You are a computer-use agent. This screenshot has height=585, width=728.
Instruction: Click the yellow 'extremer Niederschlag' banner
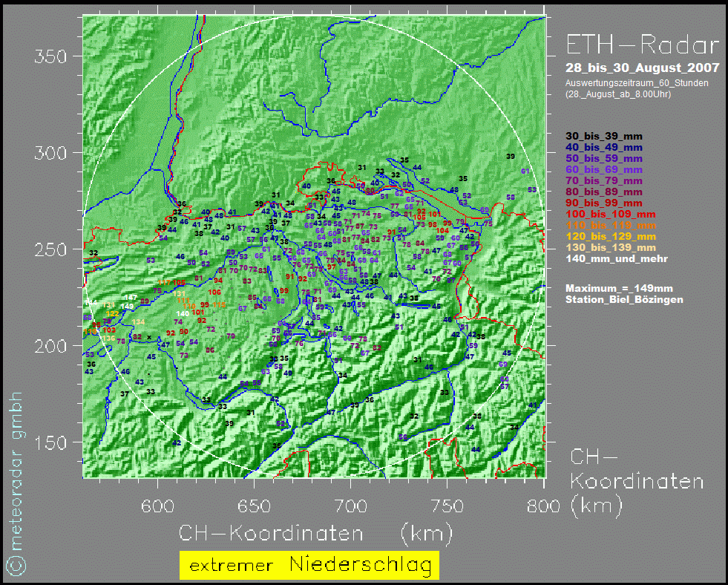[309, 565]
